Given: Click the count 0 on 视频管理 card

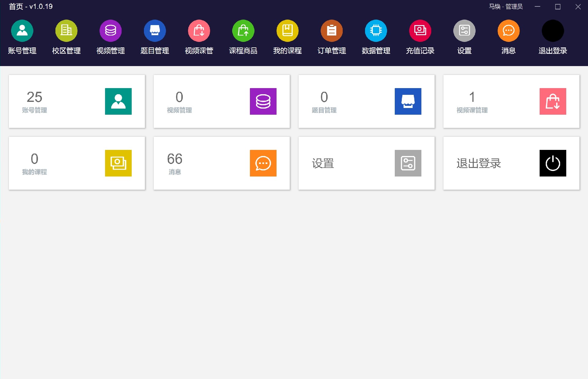Looking at the screenshot, I should [179, 97].
